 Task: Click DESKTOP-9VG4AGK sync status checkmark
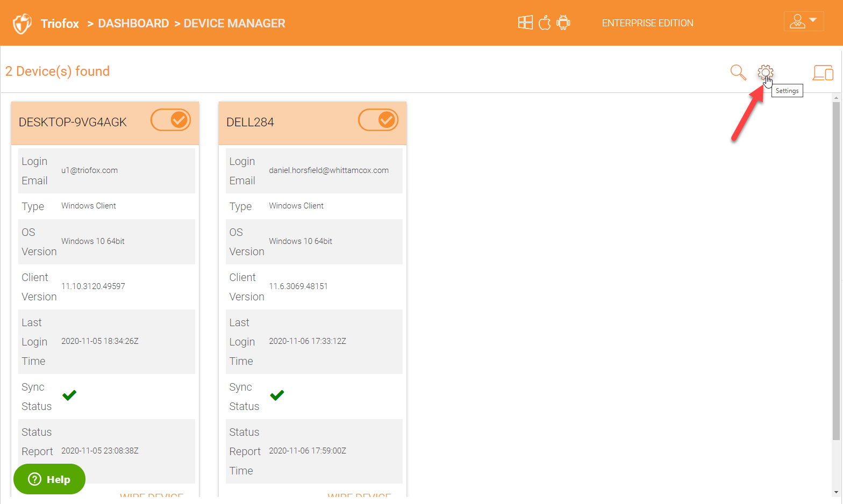(69, 395)
